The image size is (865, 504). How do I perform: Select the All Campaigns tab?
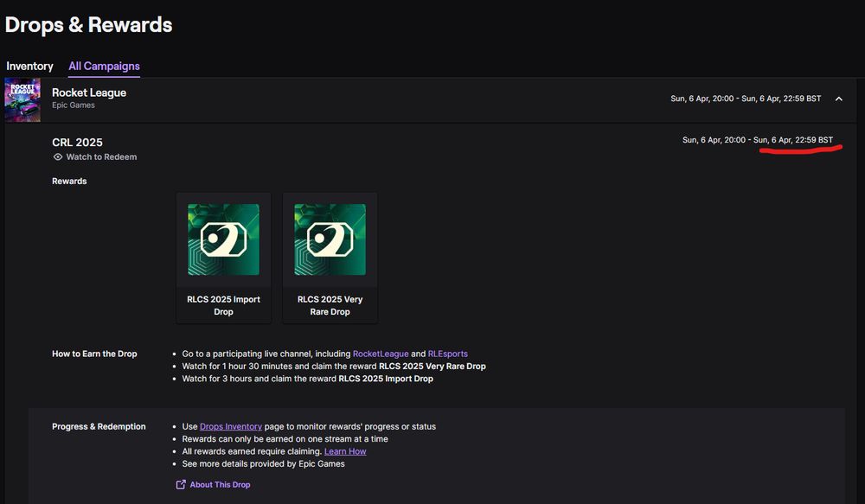(105, 67)
